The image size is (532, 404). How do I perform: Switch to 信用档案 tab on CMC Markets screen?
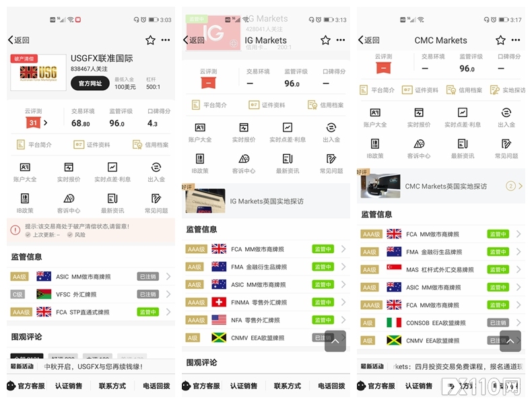[x=464, y=90]
